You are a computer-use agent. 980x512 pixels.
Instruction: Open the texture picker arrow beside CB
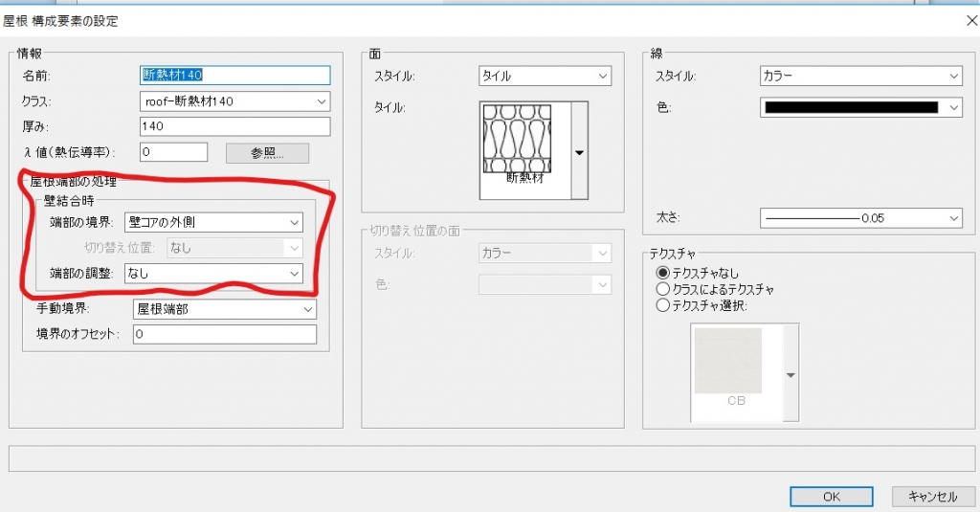click(791, 375)
